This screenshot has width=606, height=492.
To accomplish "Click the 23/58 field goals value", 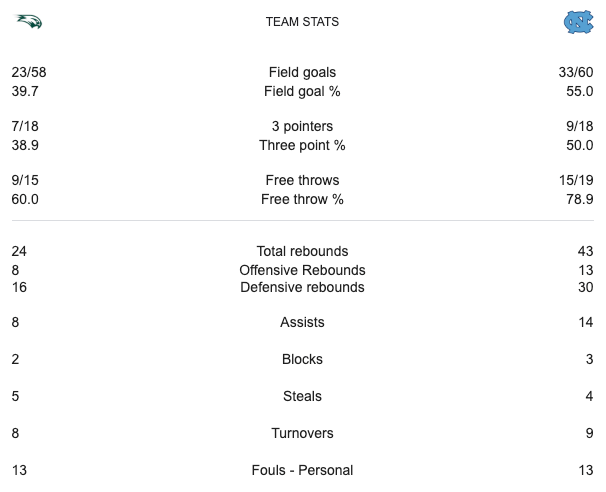I will [30, 72].
